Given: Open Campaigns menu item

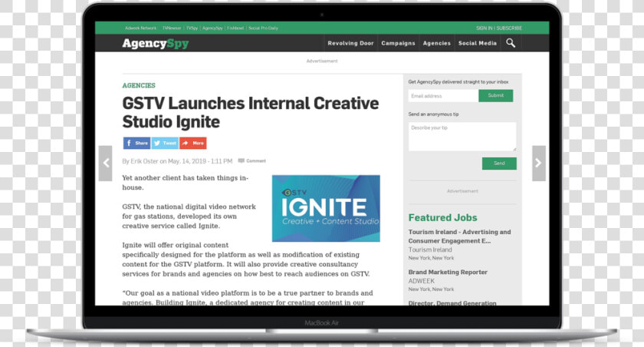Looking at the screenshot, I should pyautogui.click(x=398, y=43).
